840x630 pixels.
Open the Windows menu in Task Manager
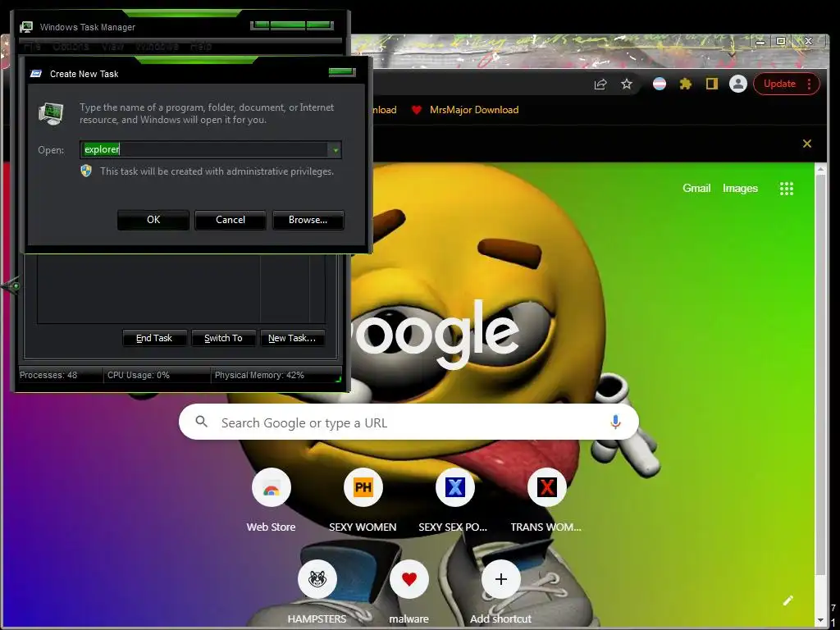tap(157, 47)
